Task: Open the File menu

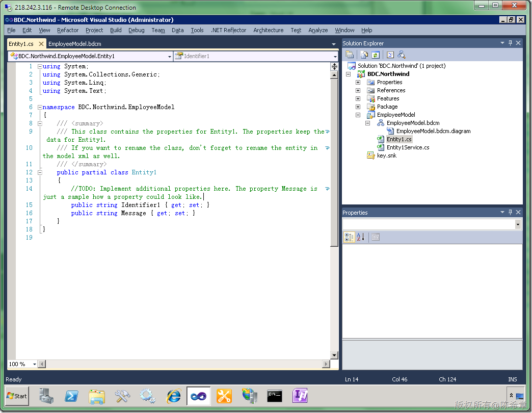Action: coord(11,30)
